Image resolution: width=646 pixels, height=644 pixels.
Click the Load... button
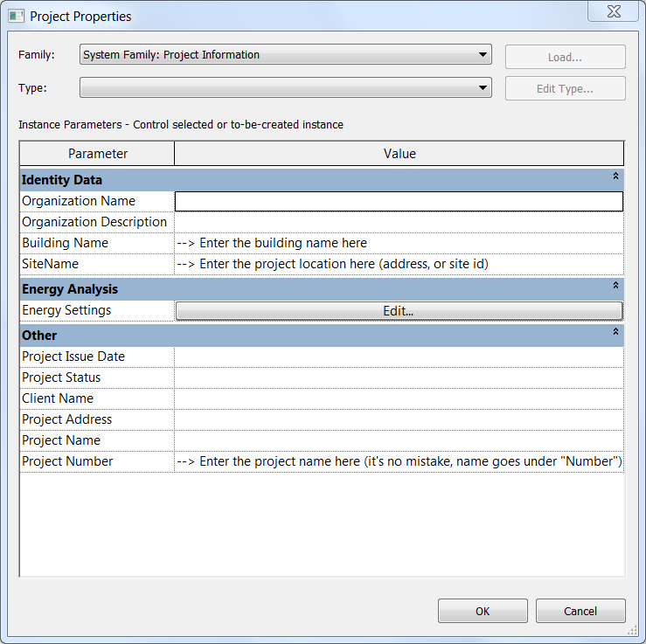pos(566,57)
